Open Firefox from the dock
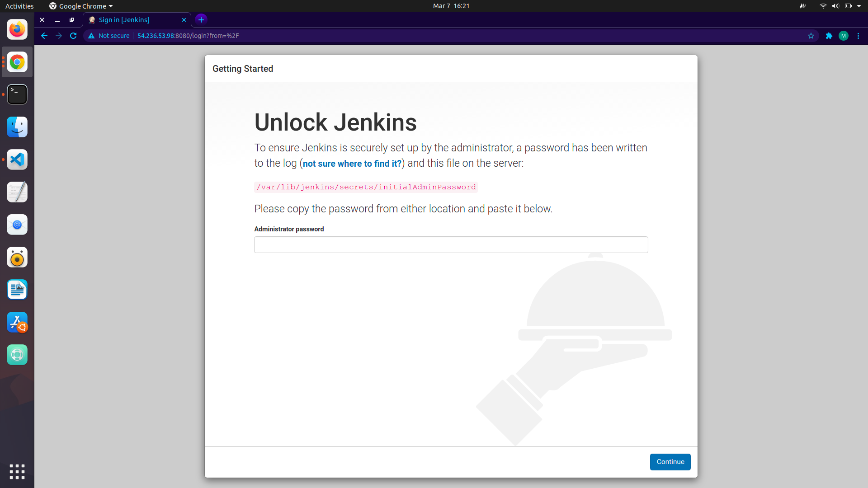Screen dimensions: 868x488 pos(17,29)
